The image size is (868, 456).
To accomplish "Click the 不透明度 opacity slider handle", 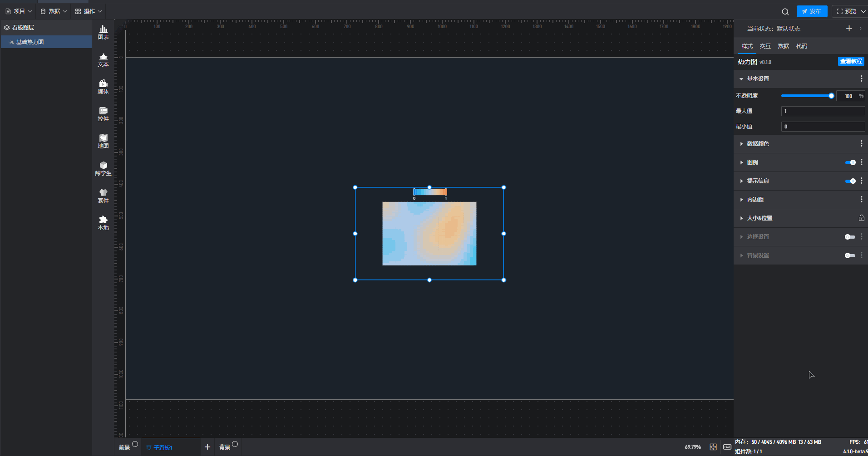I will (x=831, y=96).
